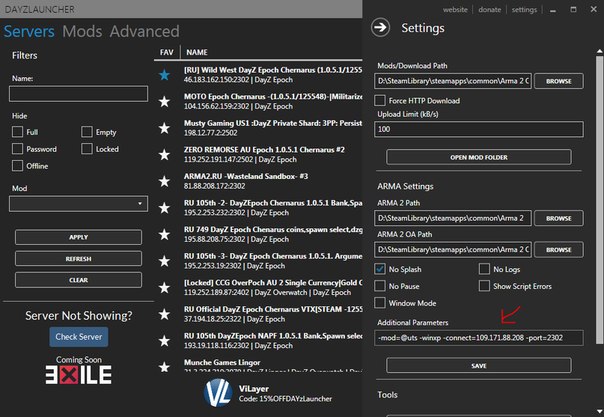
Task: Click the settings scrollbar up arrow
Action: (599, 51)
